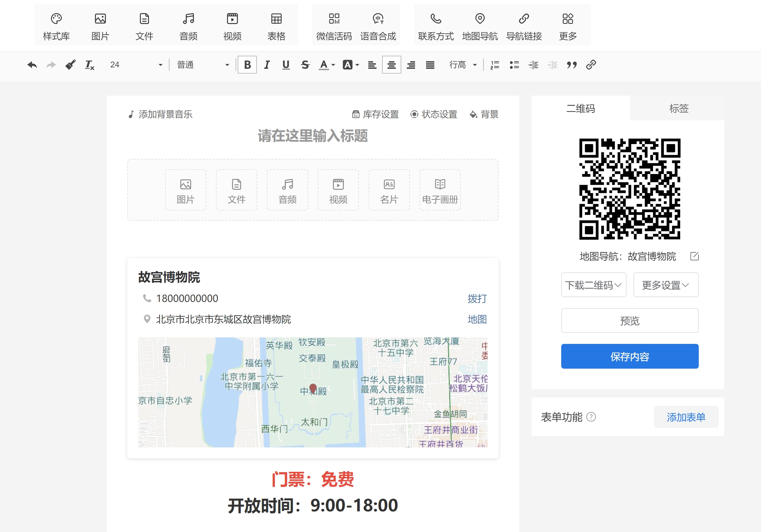Open paragraph style 普通 dropdown
761x532 pixels.
point(203,65)
